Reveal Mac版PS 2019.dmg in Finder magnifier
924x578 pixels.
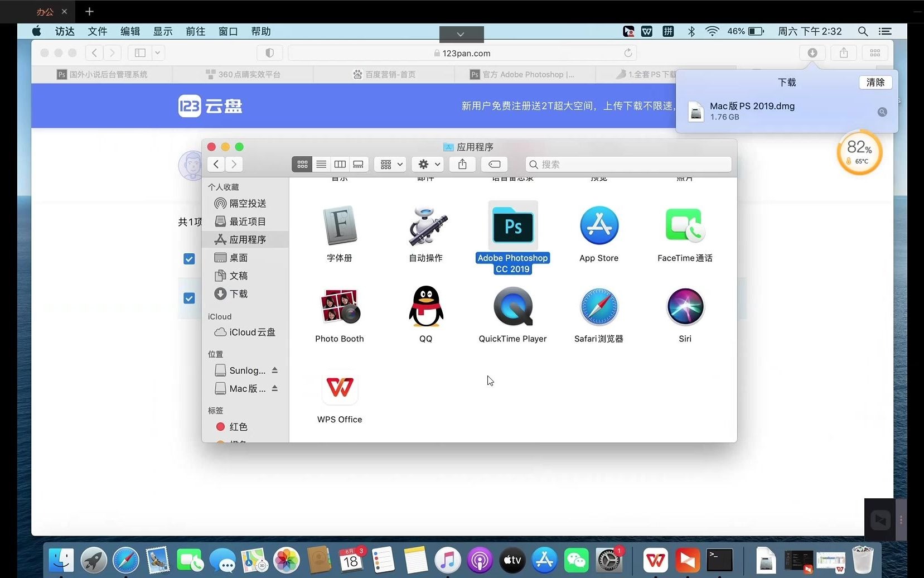click(882, 112)
